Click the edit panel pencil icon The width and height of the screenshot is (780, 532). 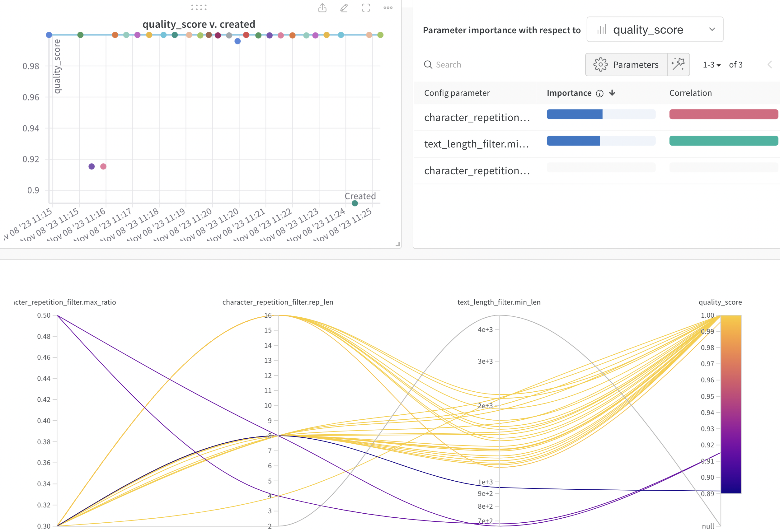344,8
